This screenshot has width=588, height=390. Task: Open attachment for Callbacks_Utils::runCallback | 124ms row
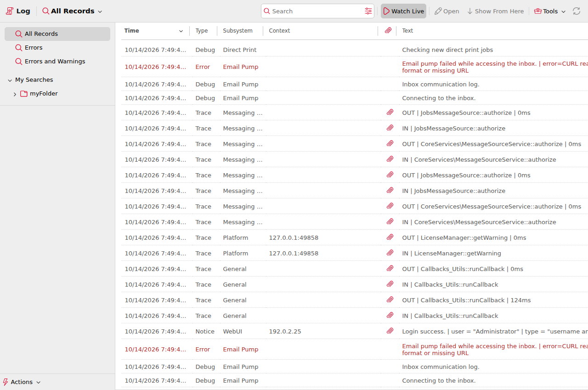click(x=390, y=300)
